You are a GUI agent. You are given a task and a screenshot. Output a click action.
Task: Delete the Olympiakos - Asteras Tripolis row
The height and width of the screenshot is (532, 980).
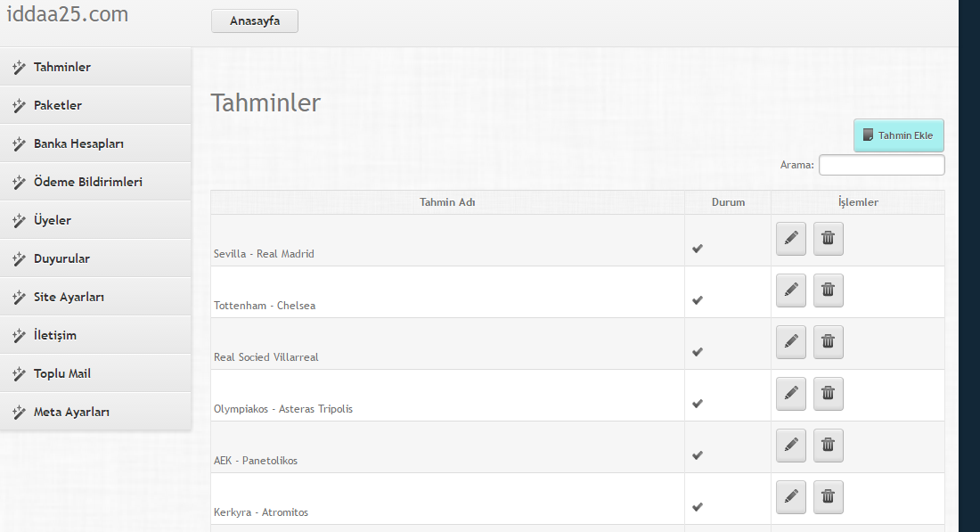pos(829,394)
